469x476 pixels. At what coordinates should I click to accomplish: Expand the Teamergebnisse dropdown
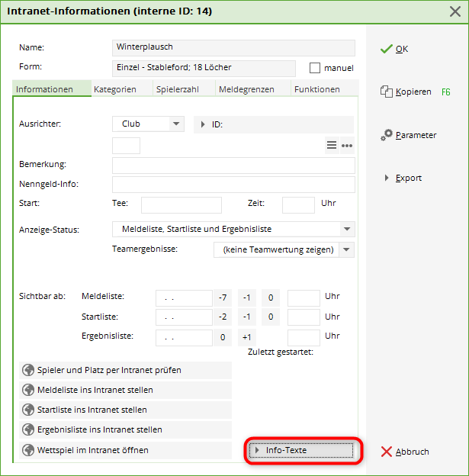pyautogui.click(x=347, y=249)
